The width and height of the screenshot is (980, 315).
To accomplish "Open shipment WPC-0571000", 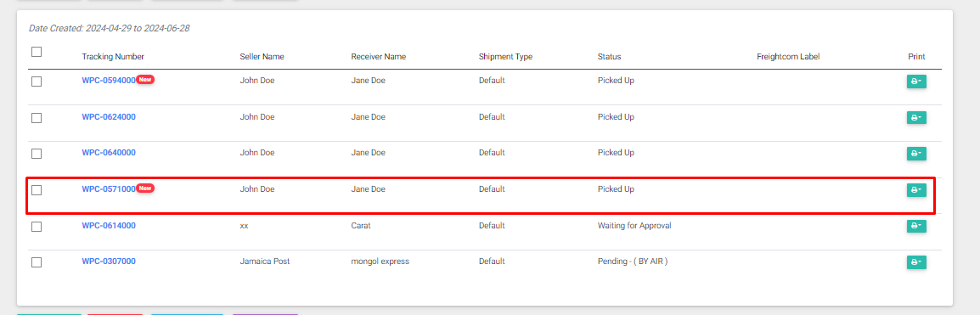I will tap(109, 188).
